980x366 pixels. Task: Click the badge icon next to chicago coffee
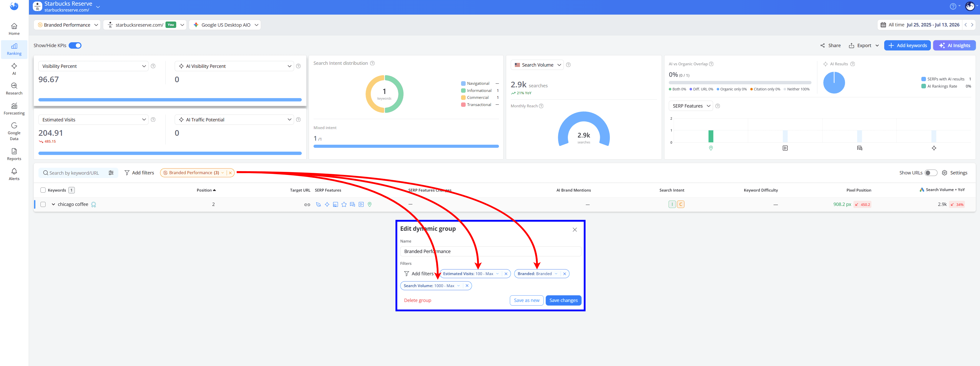point(93,205)
